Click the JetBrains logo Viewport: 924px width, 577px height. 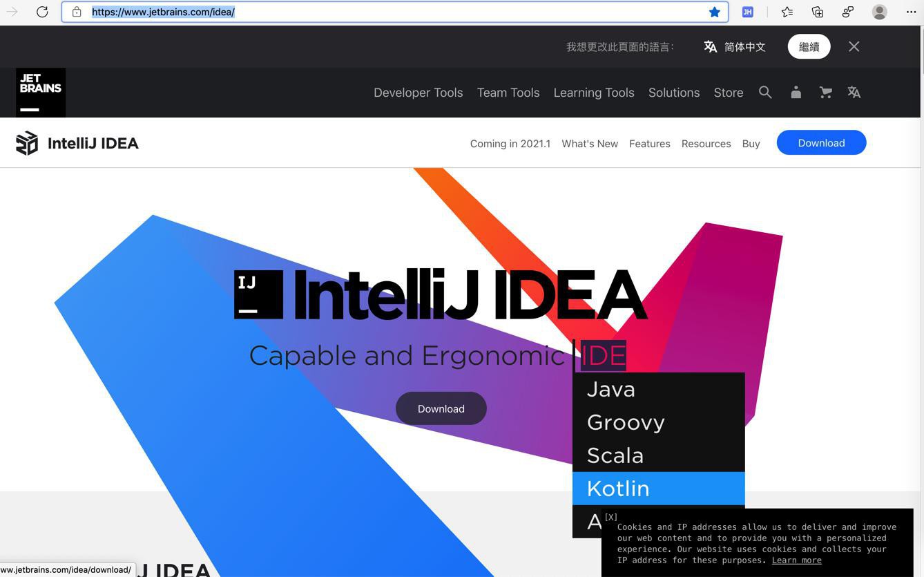(x=41, y=93)
